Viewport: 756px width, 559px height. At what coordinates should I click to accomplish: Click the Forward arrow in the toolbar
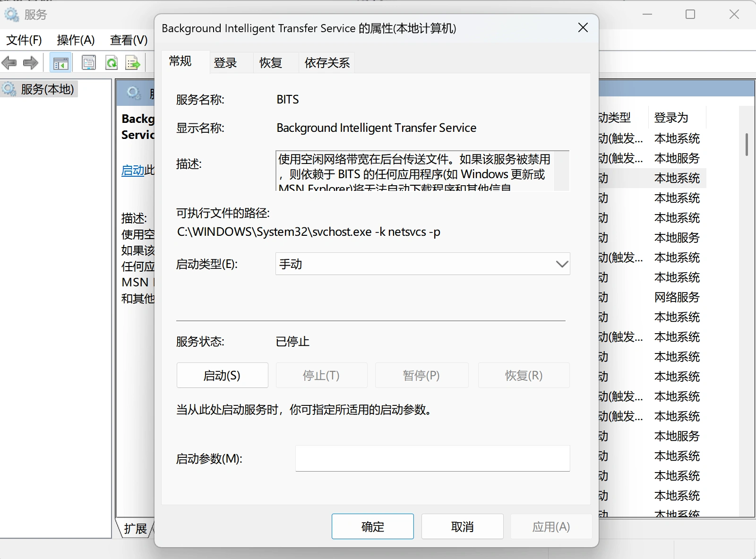(31, 62)
